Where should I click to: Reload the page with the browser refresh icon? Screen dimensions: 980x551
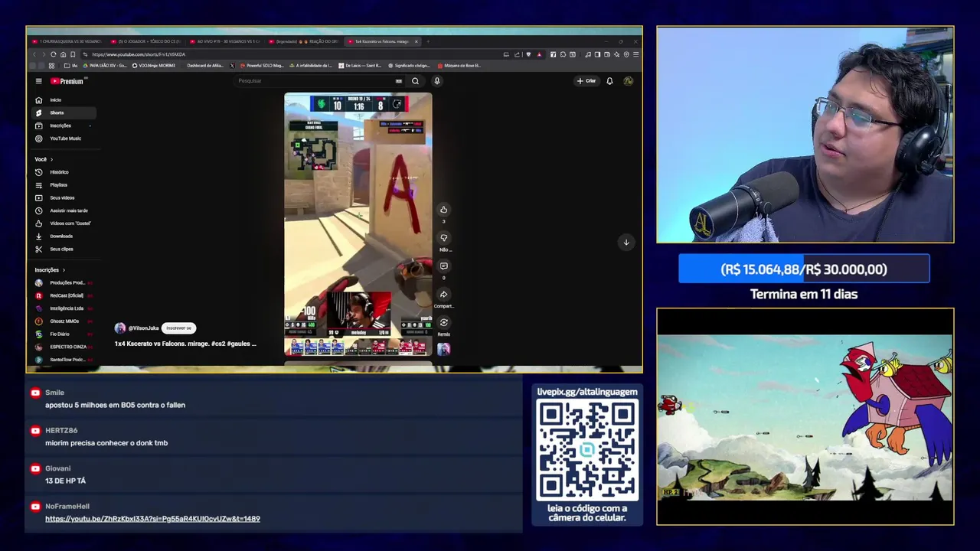53,54
